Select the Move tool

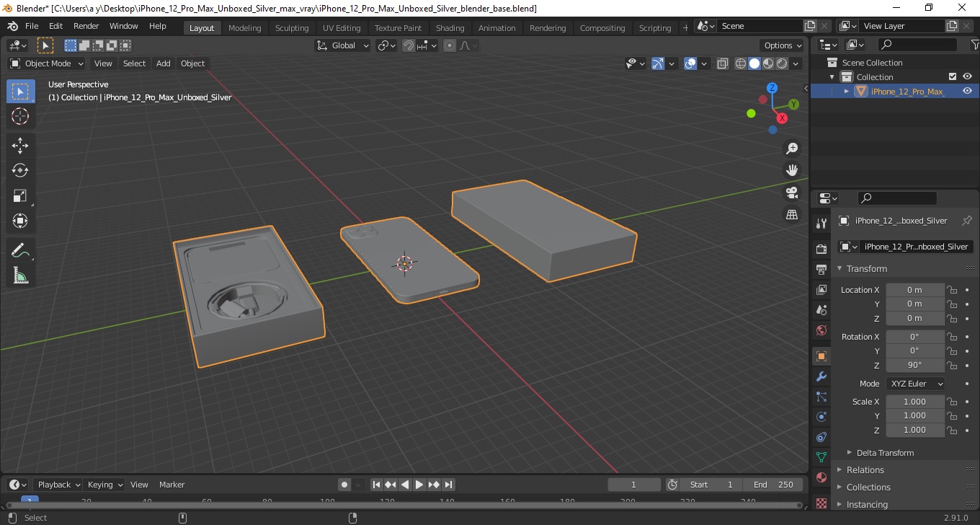[20, 146]
